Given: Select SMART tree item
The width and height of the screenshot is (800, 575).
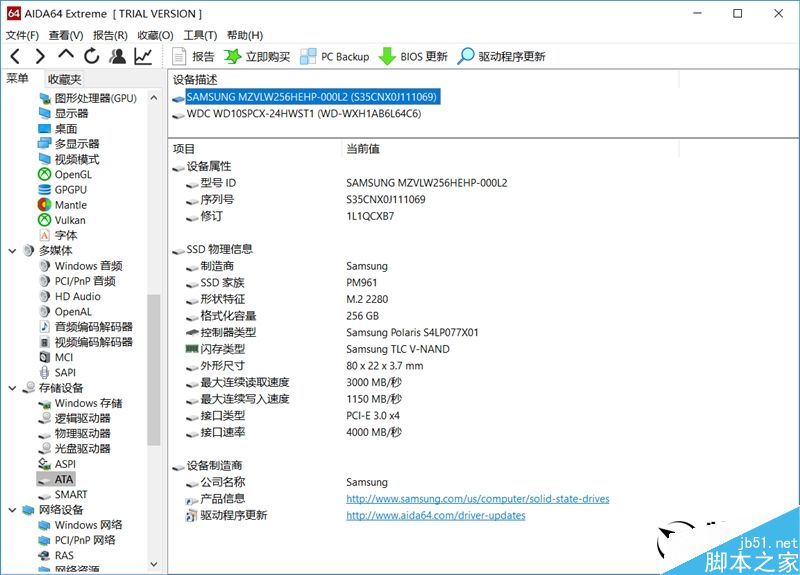Looking at the screenshot, I should [63, 494].
